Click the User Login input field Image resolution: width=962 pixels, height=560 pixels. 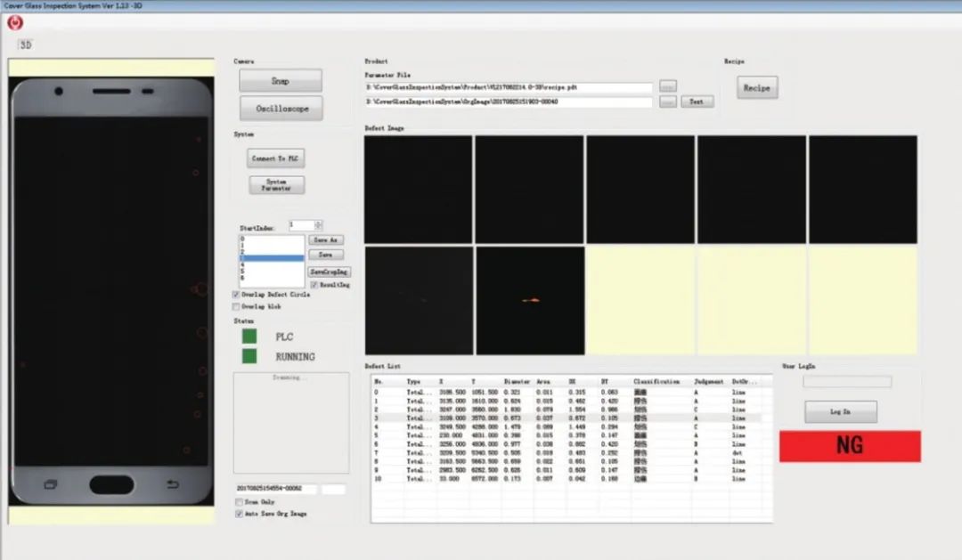click(x=847, y=382)
